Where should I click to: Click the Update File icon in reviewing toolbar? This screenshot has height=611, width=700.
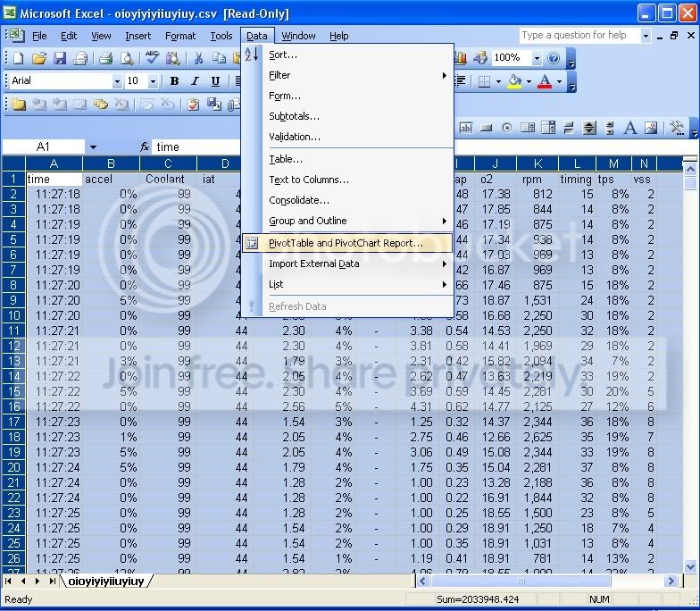214,105
